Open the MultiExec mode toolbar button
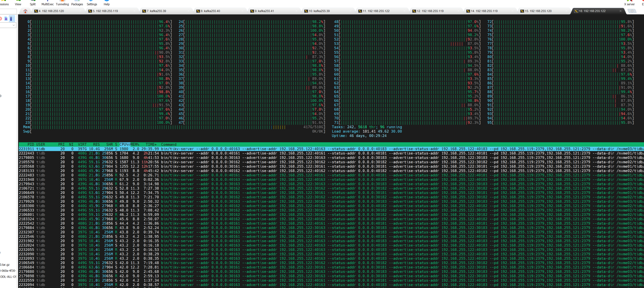Viewport: 644px width, 288px height. coord(48,3)
